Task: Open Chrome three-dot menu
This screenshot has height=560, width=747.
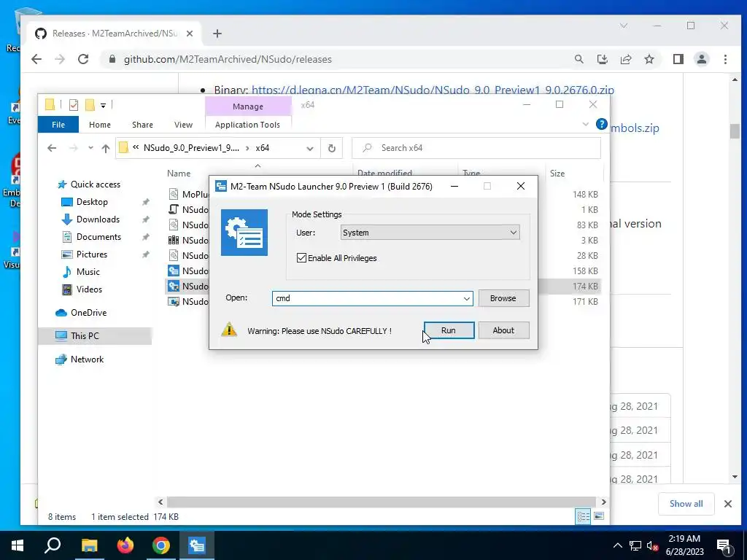Action: pos(725,60)
